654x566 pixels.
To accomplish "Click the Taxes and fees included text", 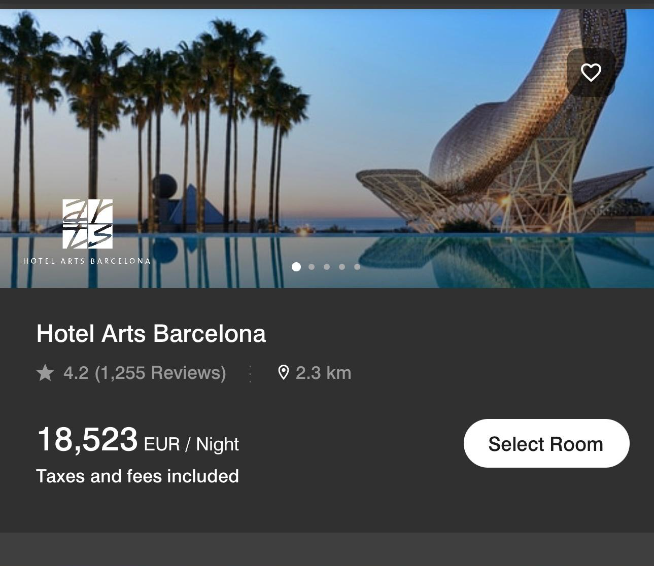I will [x=137, y=476].
